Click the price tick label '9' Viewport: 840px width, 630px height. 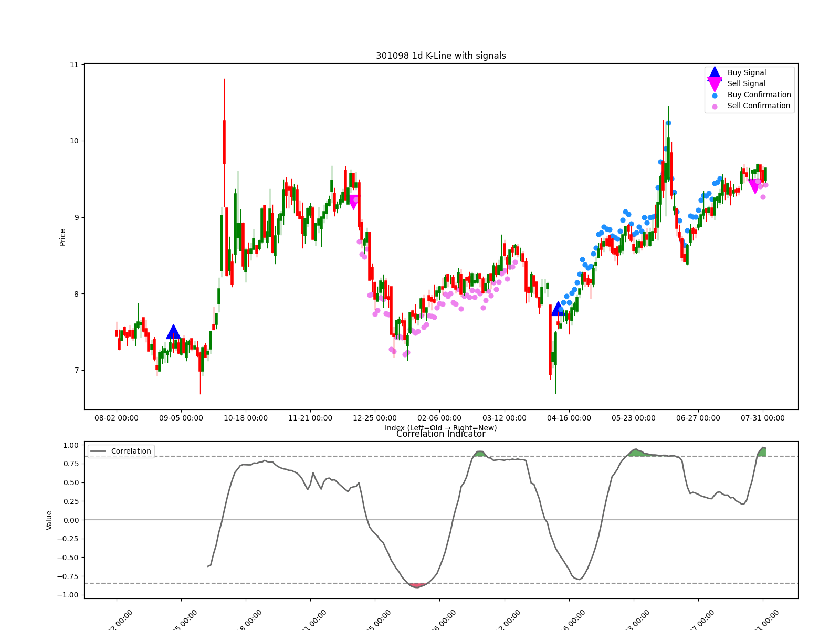click(76, 218)
